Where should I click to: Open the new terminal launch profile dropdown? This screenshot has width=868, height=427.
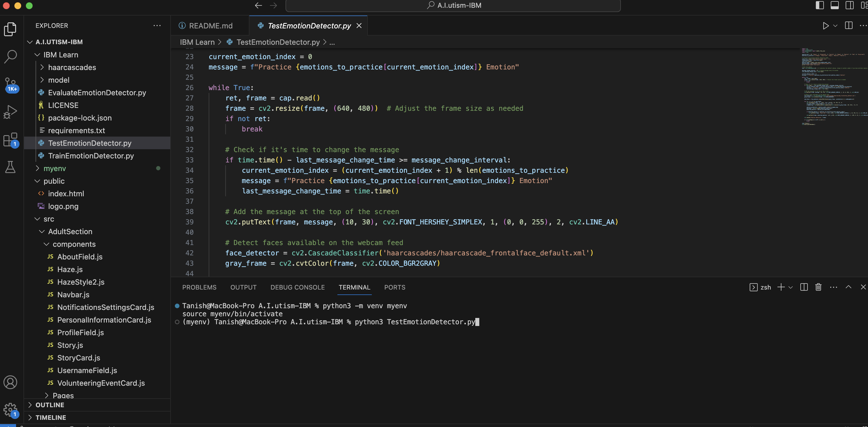click(x=791, y=287)
